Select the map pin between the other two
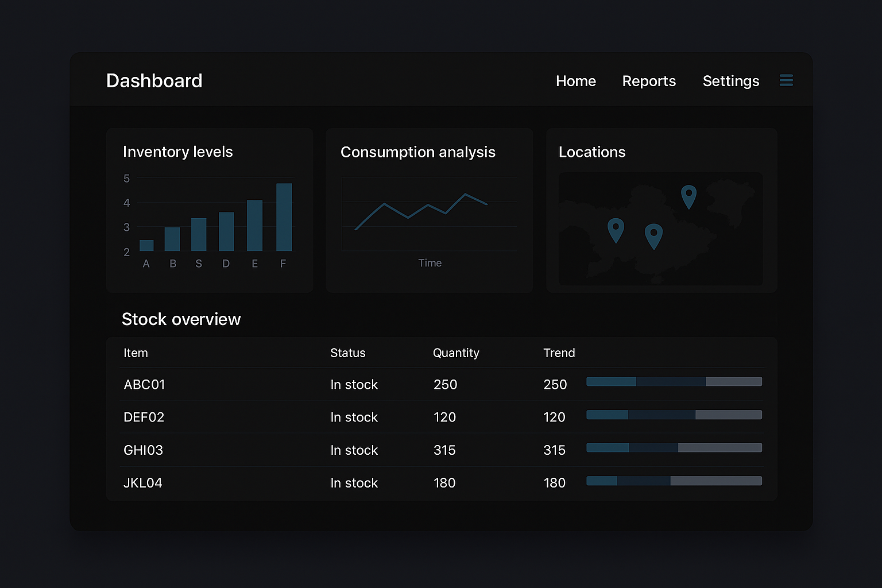The width and height of the screenshot is (882, 588). point(653,237)
